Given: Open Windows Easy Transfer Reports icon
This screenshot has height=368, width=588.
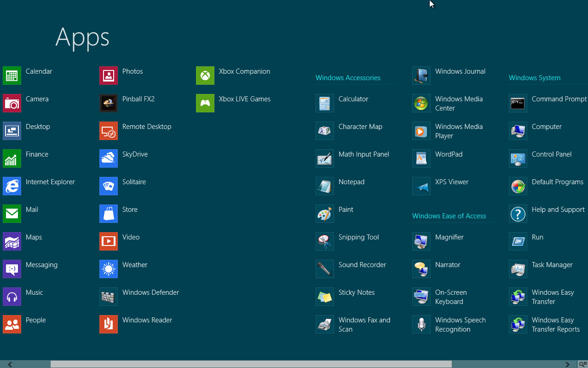Looking at the screenshot, I should (518, 324).
